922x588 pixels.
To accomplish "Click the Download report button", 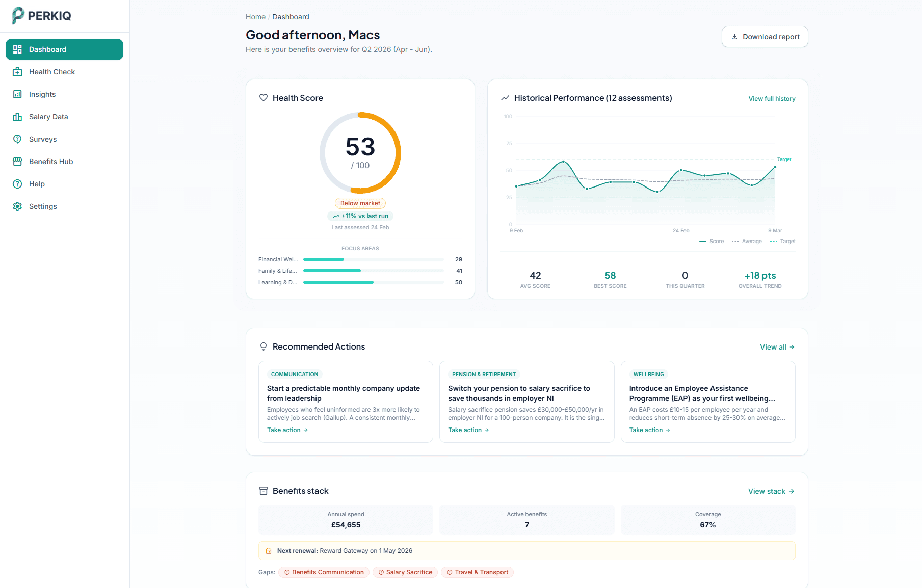I will (x=765, y=36).
